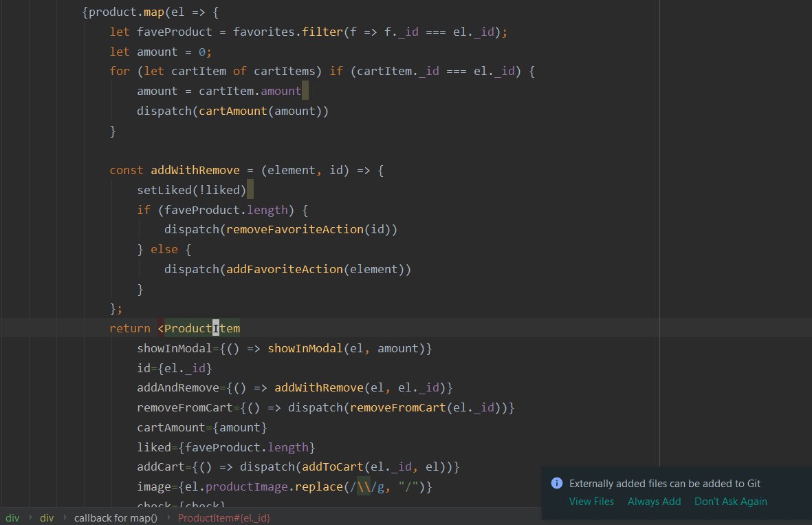Viewport: 812px width, 525px height.
Task: Click 'addWithRemove' in the const declaration line
Action: tap(195, 170)
